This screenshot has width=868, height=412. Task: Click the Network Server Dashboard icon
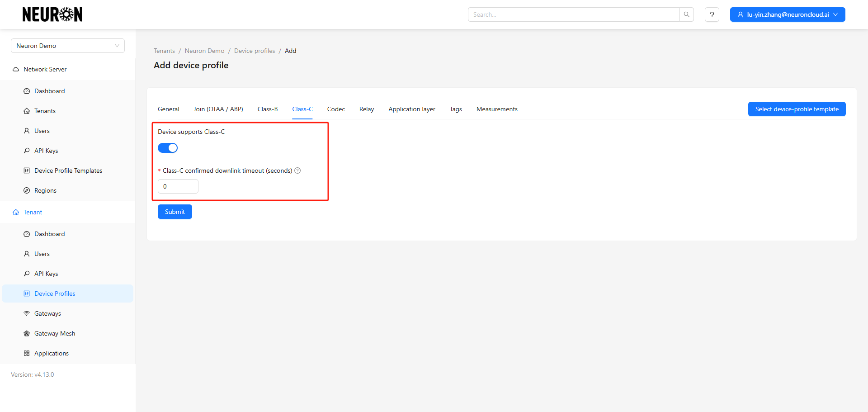(x=27, y=91)
